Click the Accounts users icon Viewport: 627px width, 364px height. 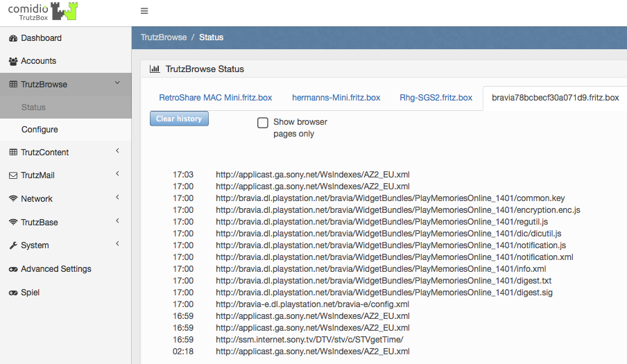pyautogui.click(x=13, y=61)
